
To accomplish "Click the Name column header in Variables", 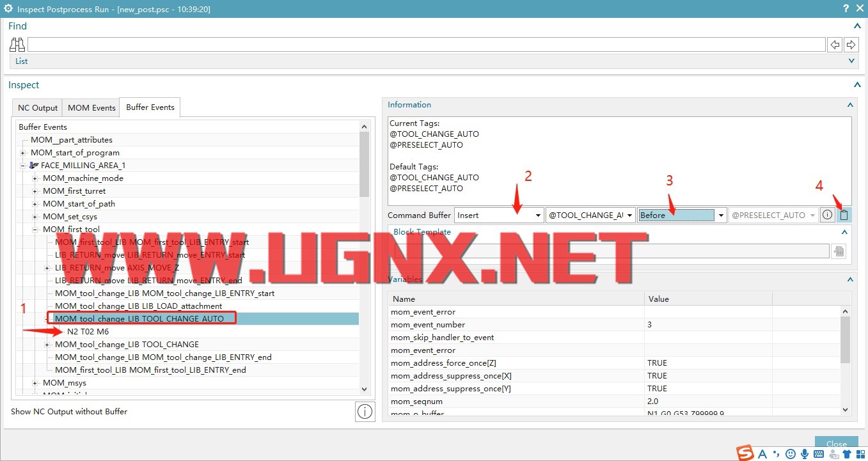I will click(x=516, y=299).
